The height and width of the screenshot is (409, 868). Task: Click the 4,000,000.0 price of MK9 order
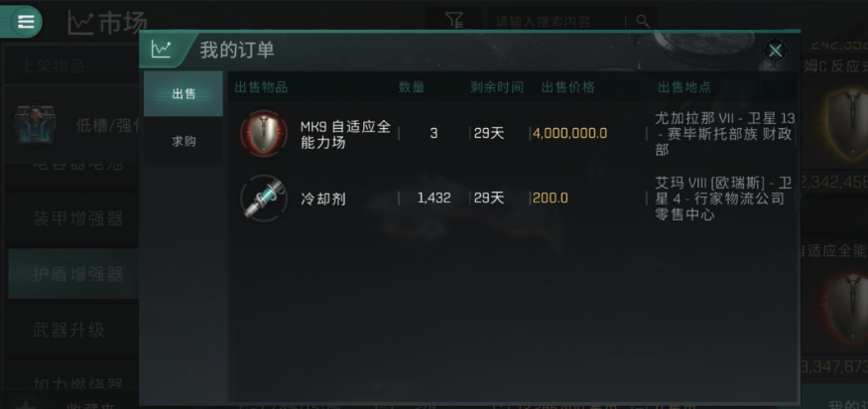coord(569,133)
